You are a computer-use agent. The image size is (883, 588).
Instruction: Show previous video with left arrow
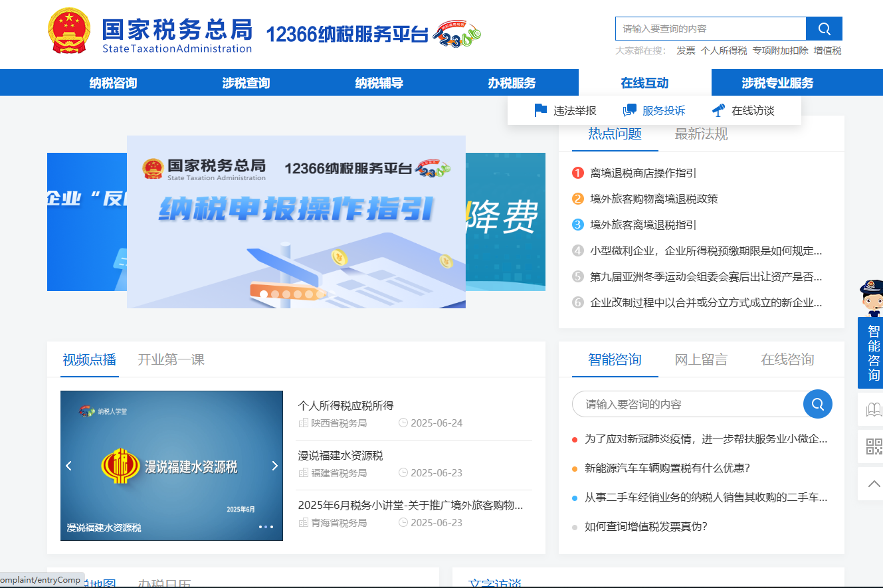point(68,466)
